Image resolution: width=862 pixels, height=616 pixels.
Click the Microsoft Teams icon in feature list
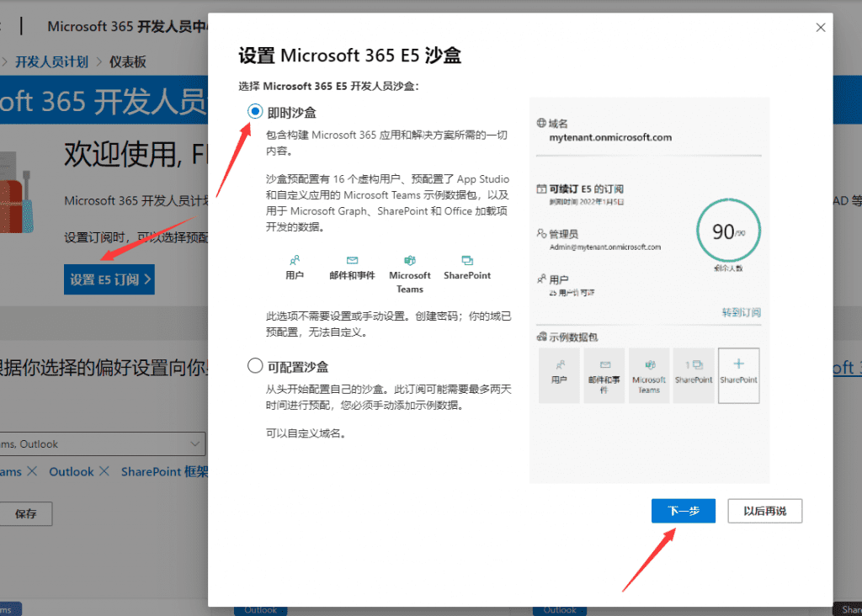410,261
